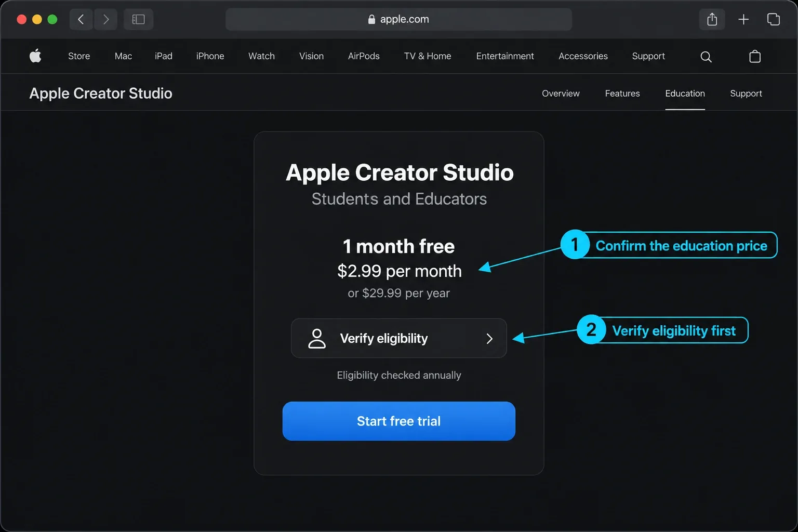Image resolution: width=798 pixels, height=532 pixels.
Task: Click the "1 month free" text
Action: click(399, 246)
